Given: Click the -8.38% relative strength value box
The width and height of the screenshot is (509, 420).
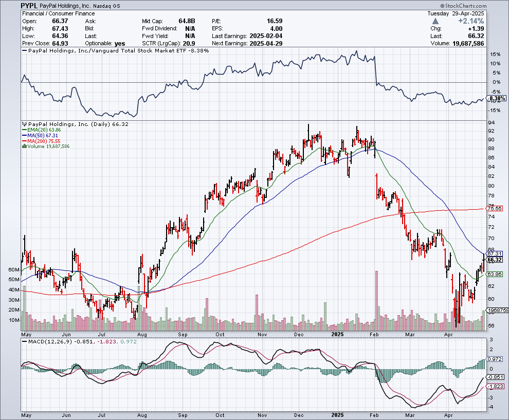Looking at the screenshot, I should pyautogui.click(x=497, y=98).
